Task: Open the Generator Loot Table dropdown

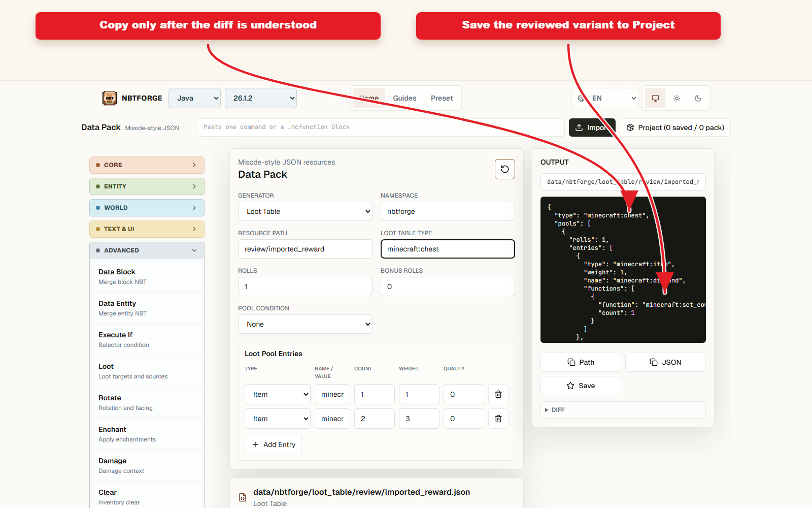Action: coord(305,211)
